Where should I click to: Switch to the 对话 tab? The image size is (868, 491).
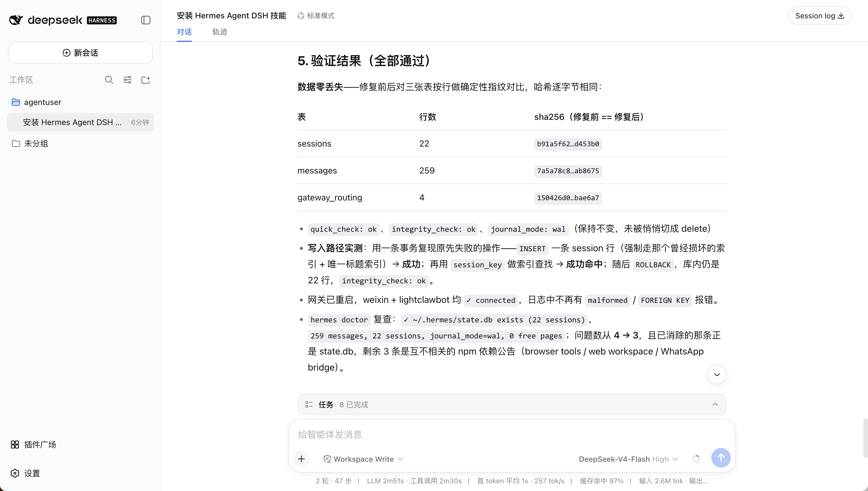click(184, 32)
